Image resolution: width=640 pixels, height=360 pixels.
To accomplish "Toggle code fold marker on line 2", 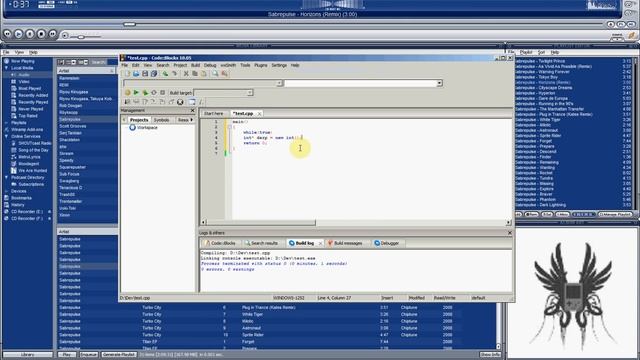I will (x=229, y=127).
